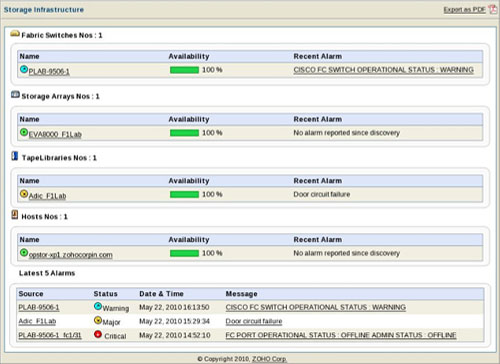Click the Fabric Switches section icon
The height and width of the screenshot is (364, 500).
[15, 33]
